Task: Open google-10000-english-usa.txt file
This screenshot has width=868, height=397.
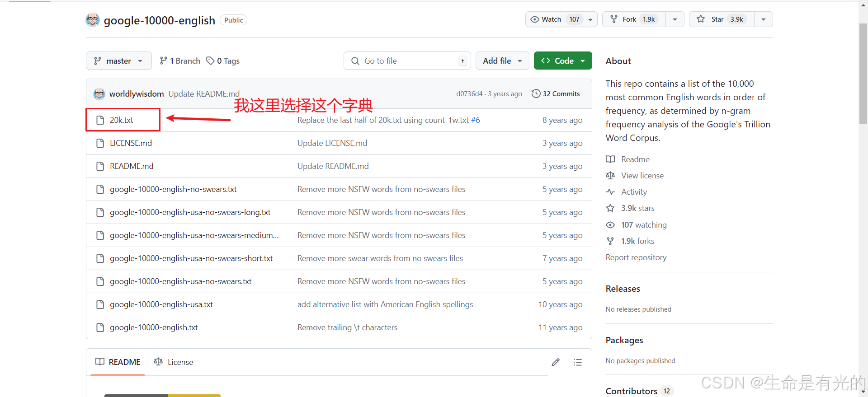Action: coord(161,304)
